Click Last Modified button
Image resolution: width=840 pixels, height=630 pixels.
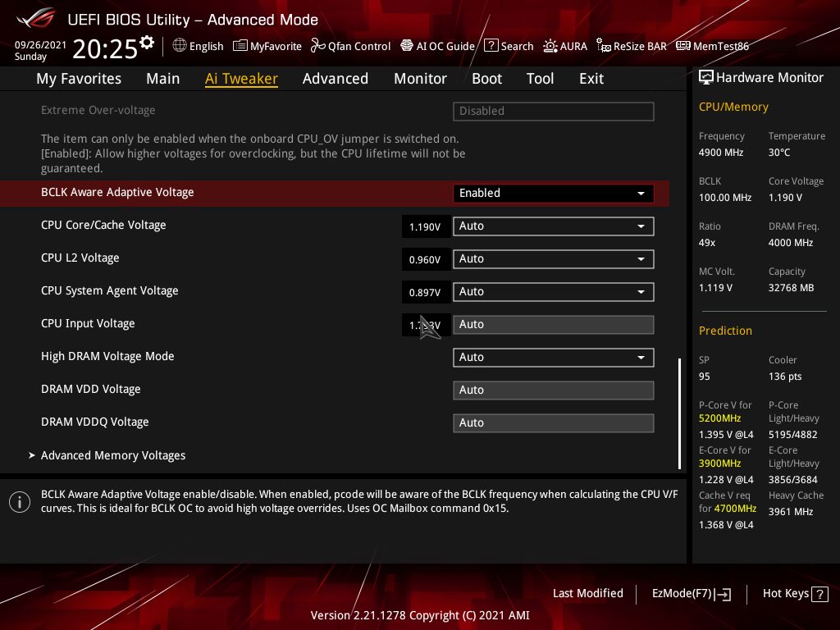[x=587, y=594]
